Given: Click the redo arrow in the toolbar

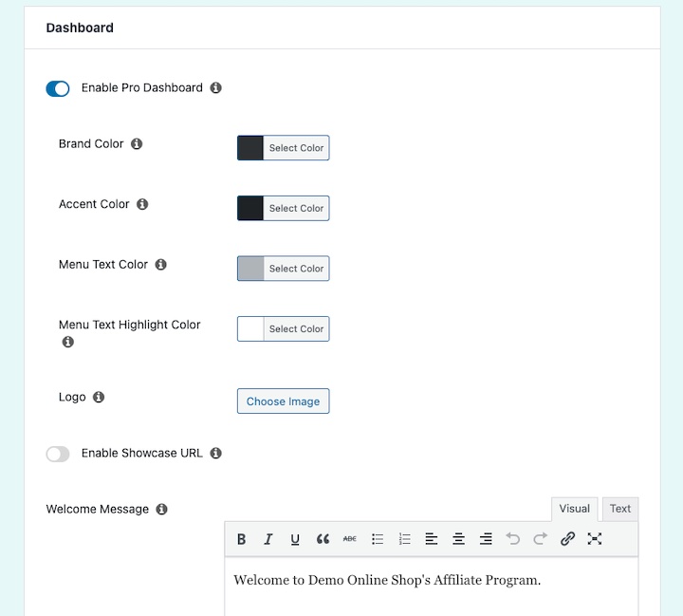Looking at the screenshot, I should coord(540,539).
